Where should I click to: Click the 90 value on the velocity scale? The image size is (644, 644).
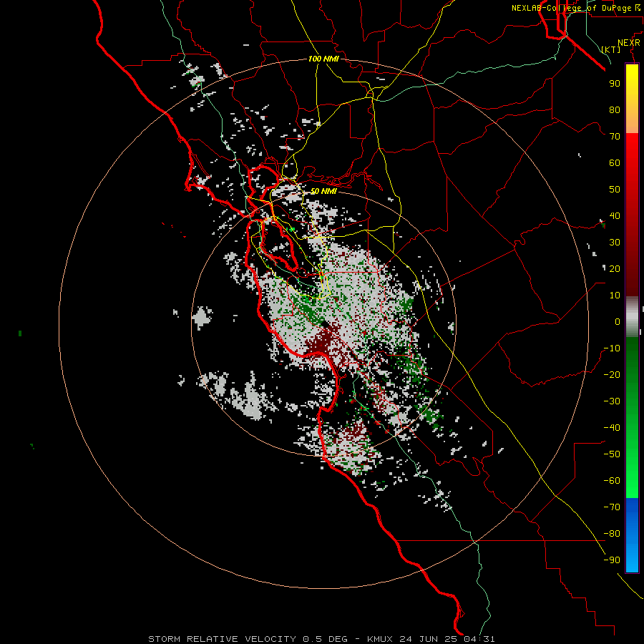(615, 84)
